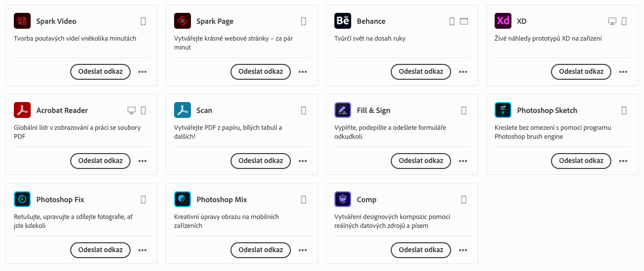Click the Comp app icon
Image resolution: width=644 pixels, height=271 pixels.
pos(343,200)
